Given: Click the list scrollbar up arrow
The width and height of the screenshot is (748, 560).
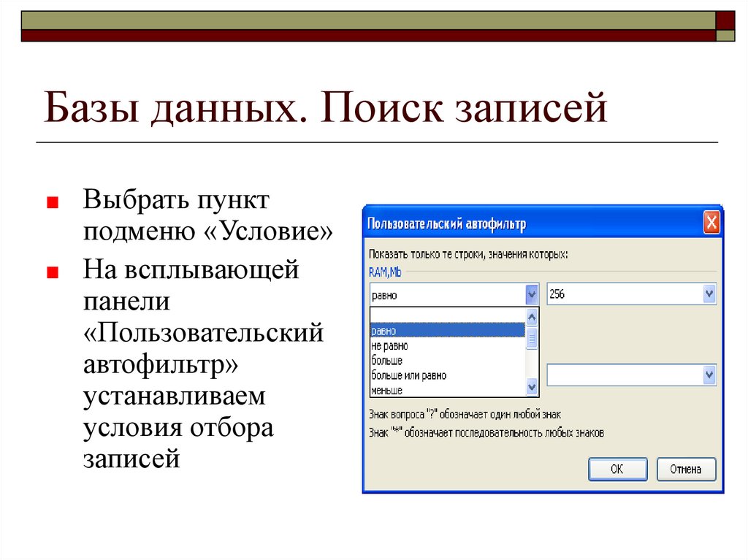Looking at the screenshot, I should (x=532, y=317).
